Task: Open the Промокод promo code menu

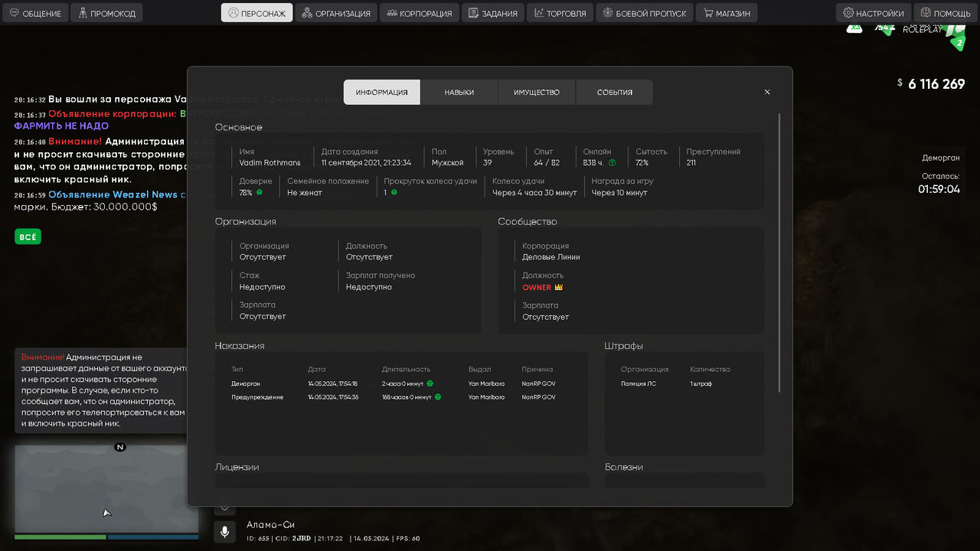Action: 106,13
